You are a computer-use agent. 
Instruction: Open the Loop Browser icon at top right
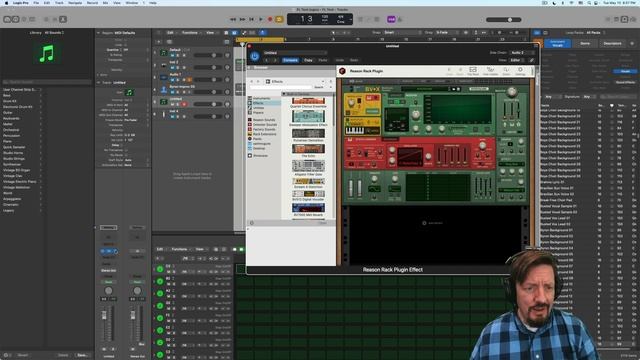pos(624,19)
